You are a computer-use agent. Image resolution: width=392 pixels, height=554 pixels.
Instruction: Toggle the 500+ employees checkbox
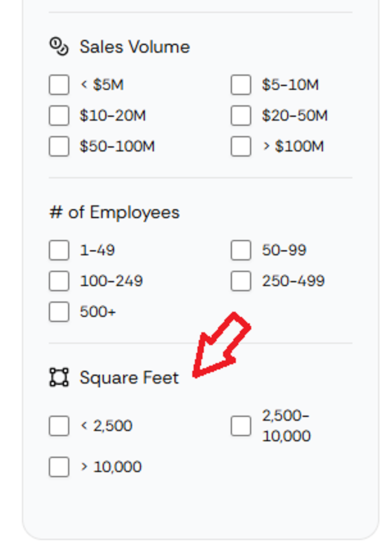click(59, 312)
